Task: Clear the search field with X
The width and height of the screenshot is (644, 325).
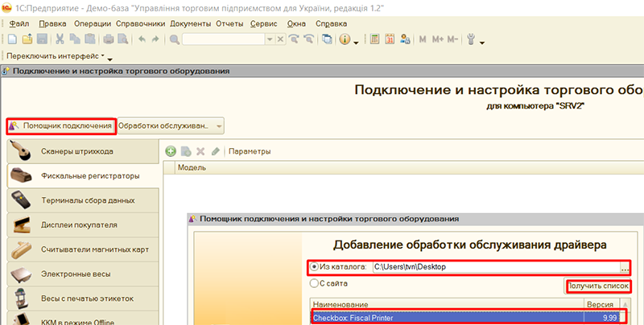Action: click(280, 39)
